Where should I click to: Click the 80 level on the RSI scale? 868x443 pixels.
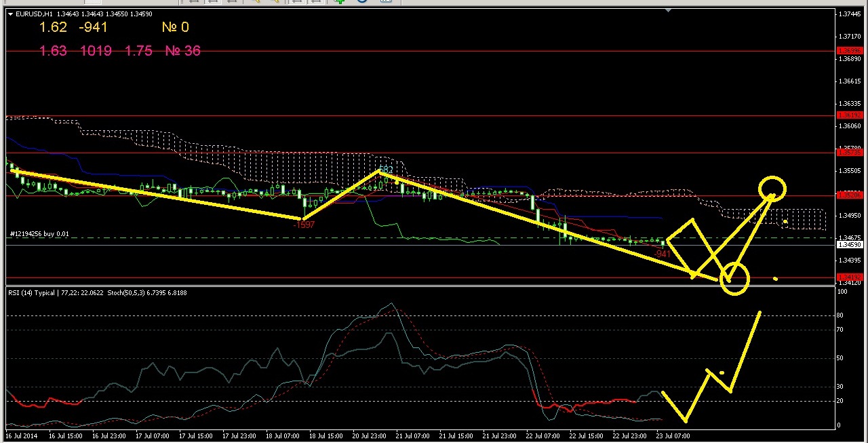842,315
